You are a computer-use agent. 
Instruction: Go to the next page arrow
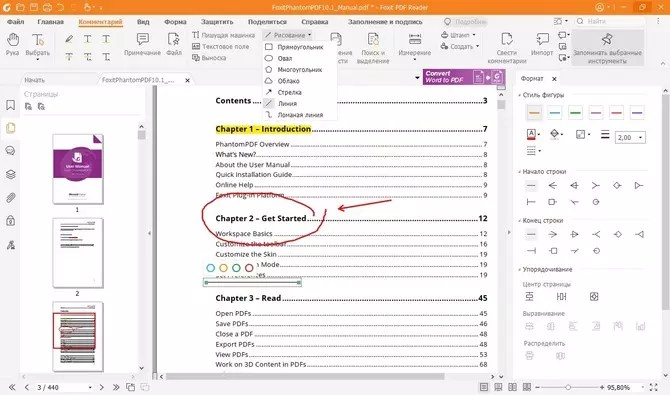tap(101, 387)
